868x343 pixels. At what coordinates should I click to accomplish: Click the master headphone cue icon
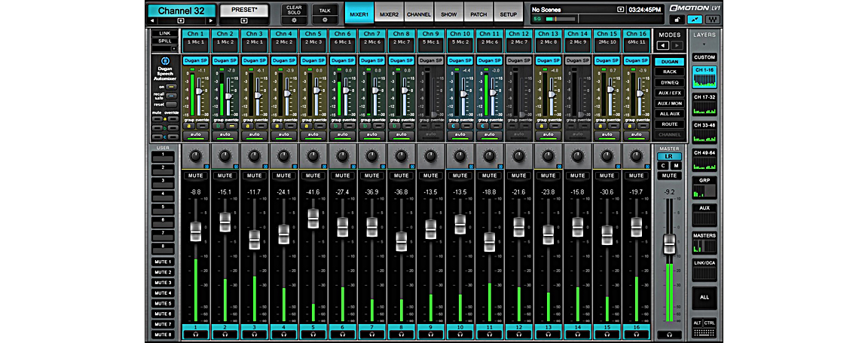click(669, 335)
